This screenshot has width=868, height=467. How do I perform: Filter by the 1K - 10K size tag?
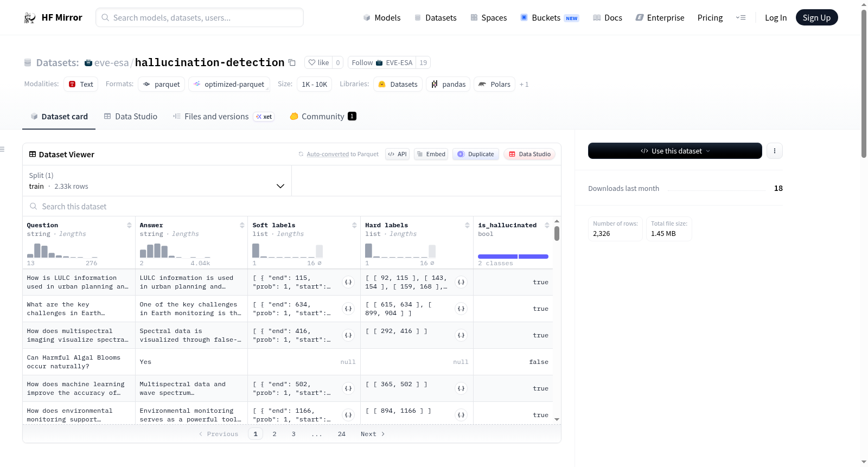(315, 84)
